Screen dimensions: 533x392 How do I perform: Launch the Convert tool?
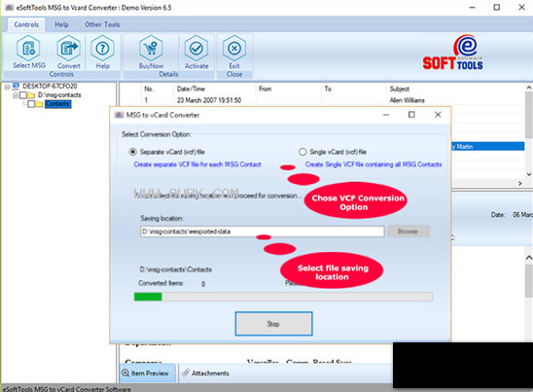pos(69,52)
